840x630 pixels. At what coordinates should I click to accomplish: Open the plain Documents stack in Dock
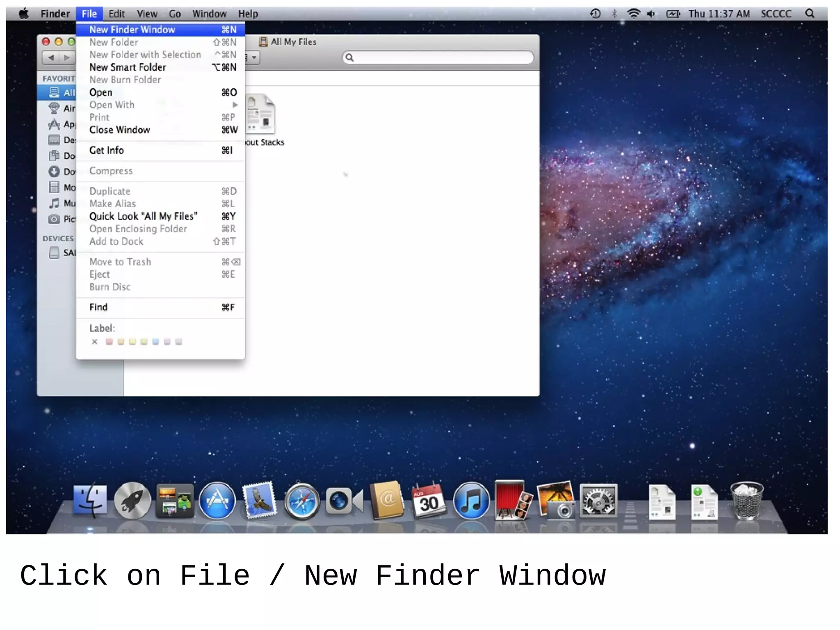(x=662, y=502)
